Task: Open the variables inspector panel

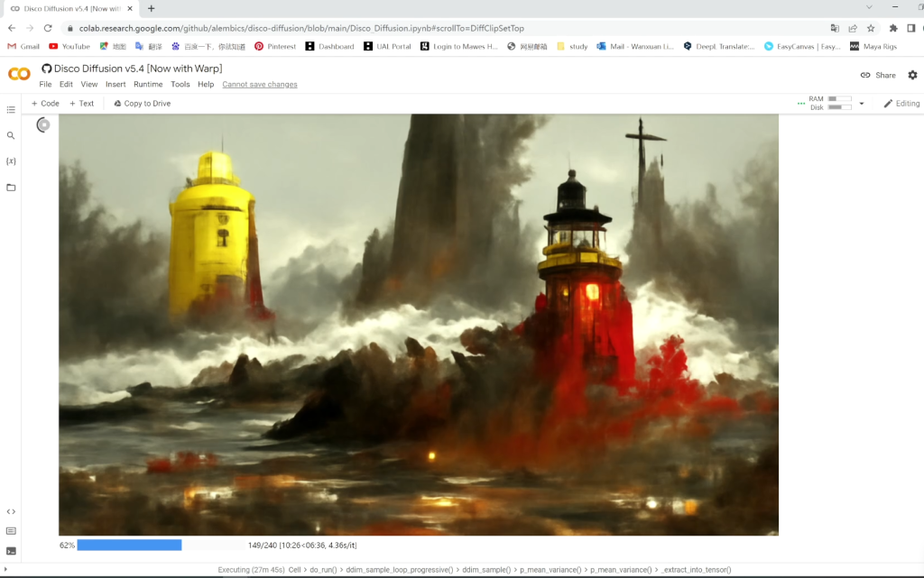Action: coord(11,161)
